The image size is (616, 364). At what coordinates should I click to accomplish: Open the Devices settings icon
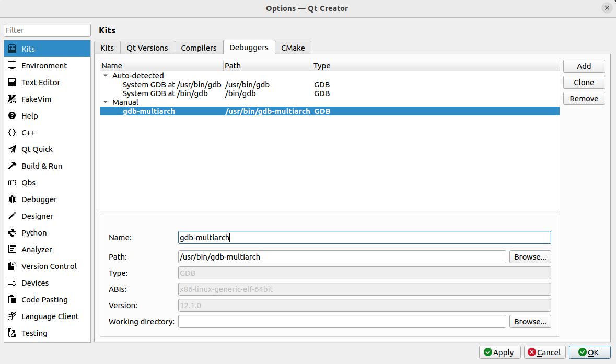(x=12, y=283)
